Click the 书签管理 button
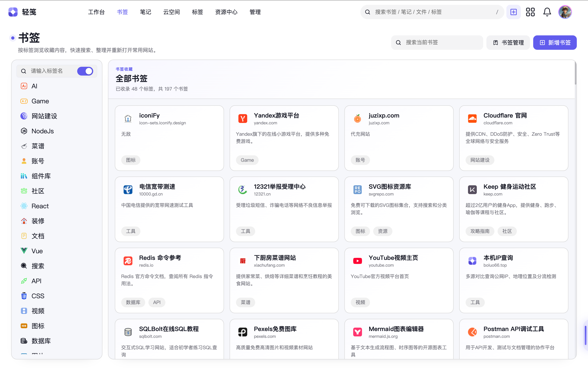Image resolution: width=588 pixels, height=369 pixels. coord(508,43)
